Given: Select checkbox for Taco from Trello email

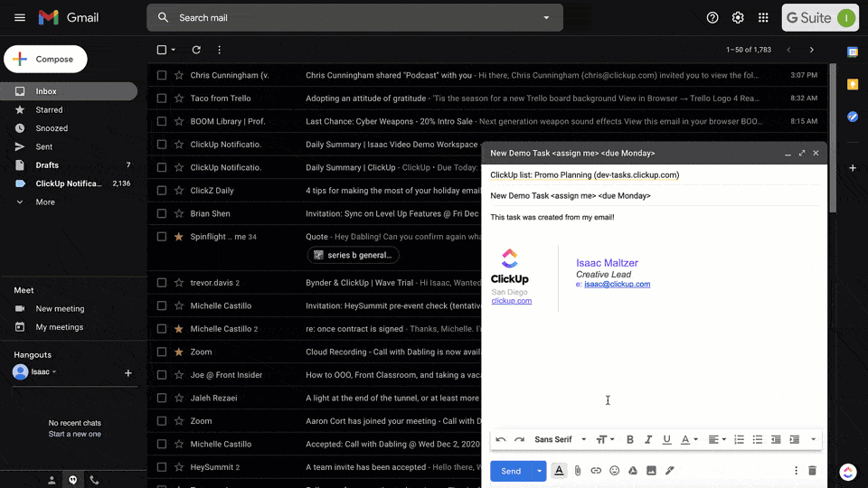Looking at the screenshot, I should pos(162,99).
